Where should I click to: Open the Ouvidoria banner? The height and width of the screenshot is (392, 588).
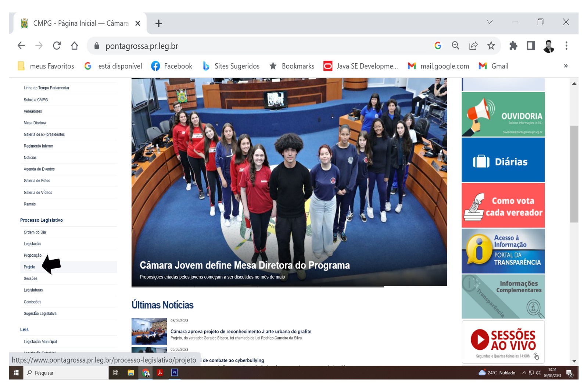[503, 114]
